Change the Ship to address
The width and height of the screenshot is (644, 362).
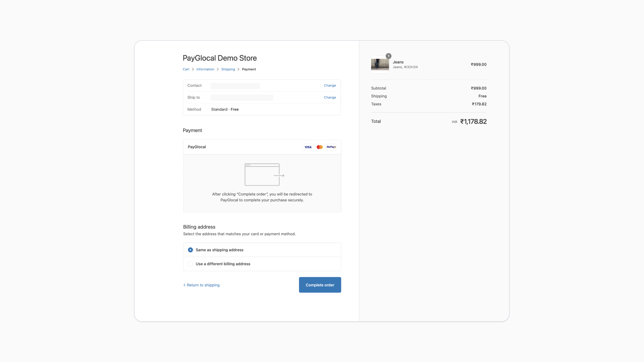pyautogui.click(x=330, y=97)
